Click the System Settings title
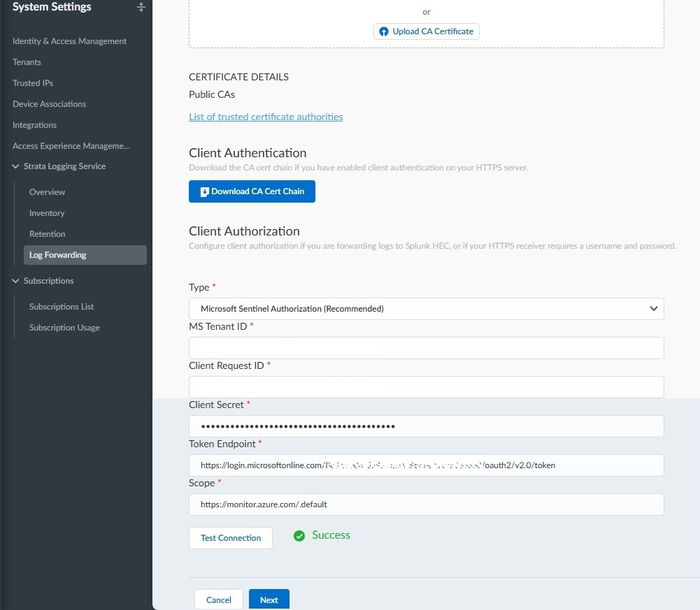 point(52,7)
